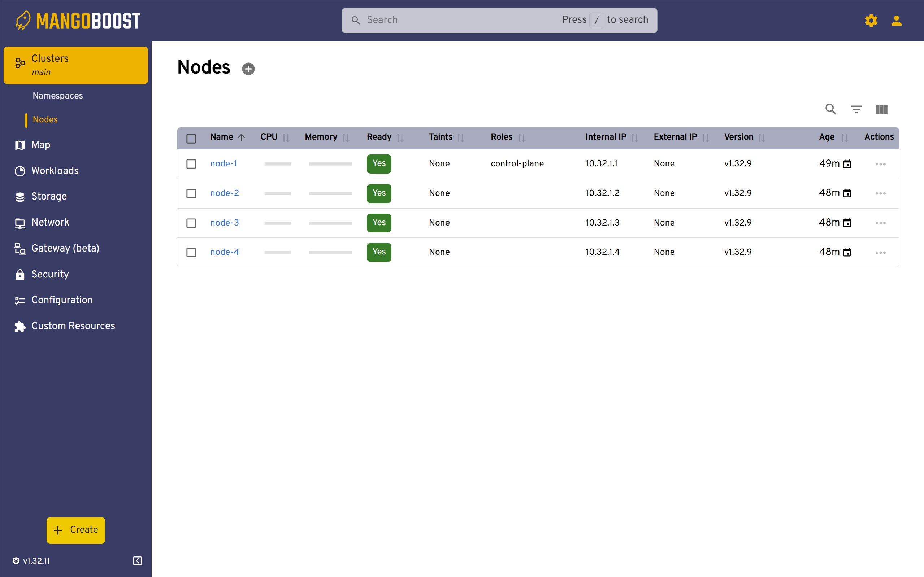Open the Namespaces section in the sidebar
924x577 pixels.
(58, 96)
